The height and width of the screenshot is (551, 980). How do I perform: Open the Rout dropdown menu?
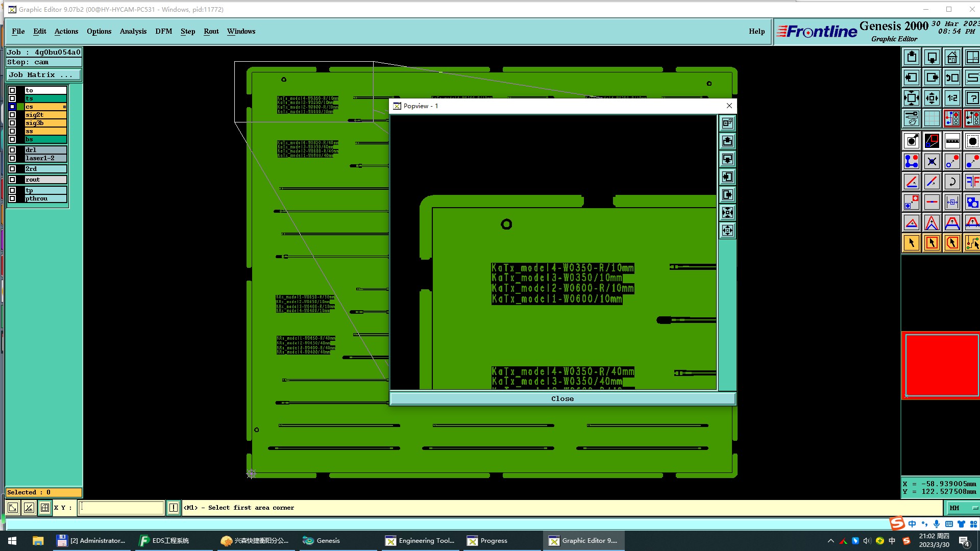[x=211, y=31]
